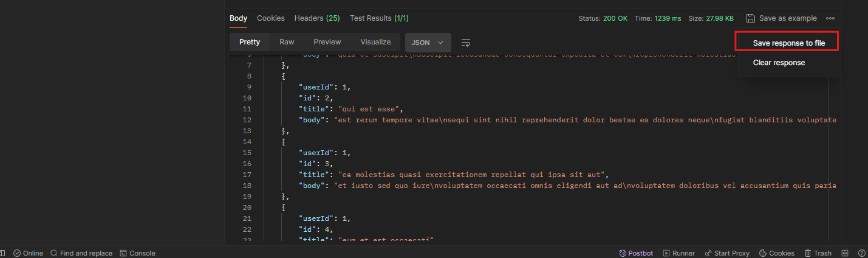The width and height of the screenshot is (868, 258).
Task: Click line number 15 in gutter
Action: tap(247, 153)
